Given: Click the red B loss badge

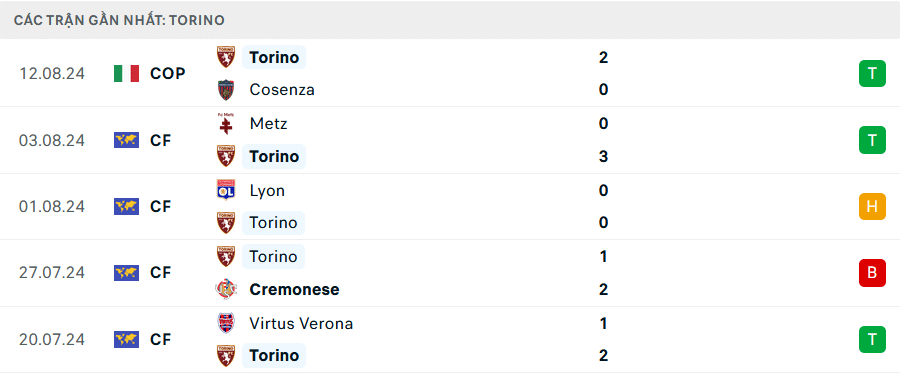Looking at the screenshot, I should 872,272.
